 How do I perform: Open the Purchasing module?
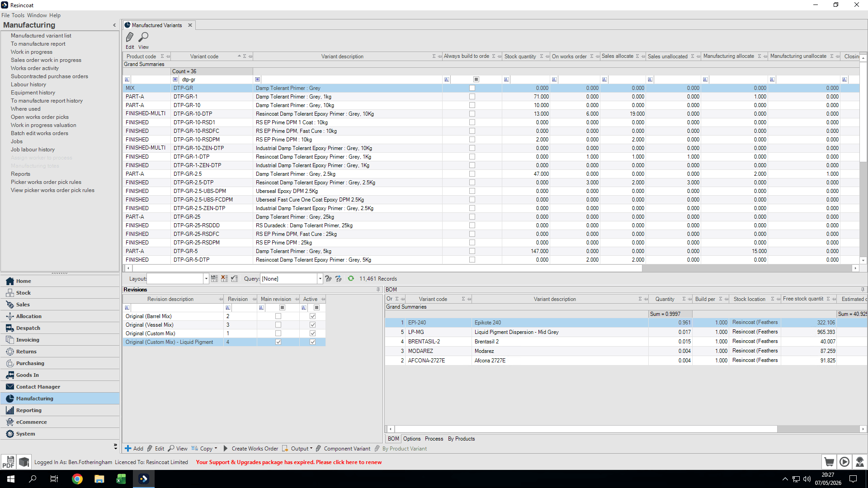pos(60,363)
